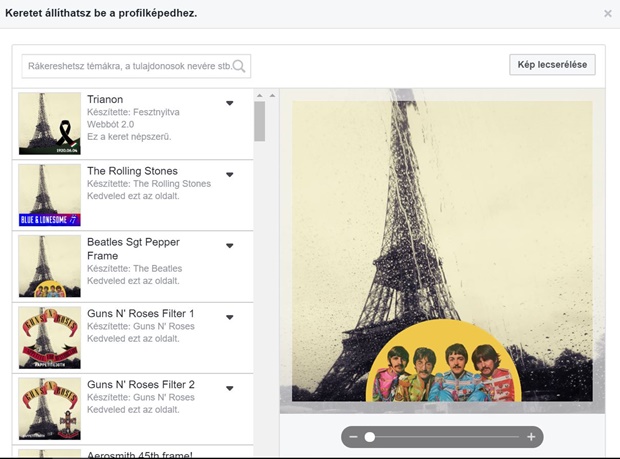Click the frame list scrollbar thumb
Screen dimensions: 620x459
pos(260,121)
